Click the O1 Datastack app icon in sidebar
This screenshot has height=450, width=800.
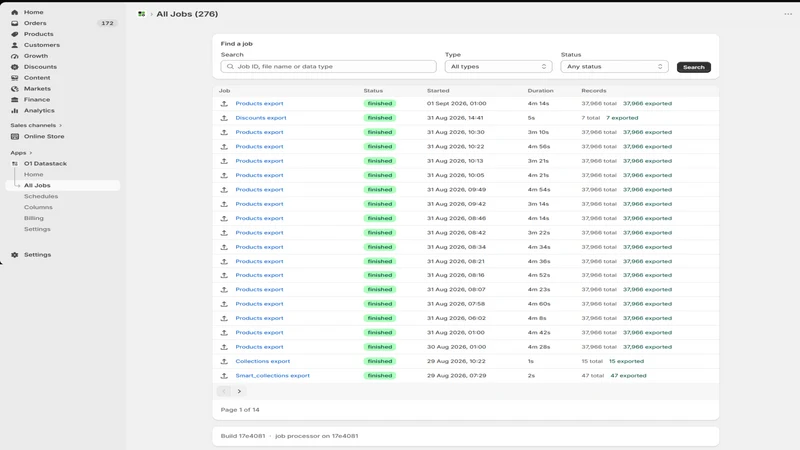click(x=14, y=164)
